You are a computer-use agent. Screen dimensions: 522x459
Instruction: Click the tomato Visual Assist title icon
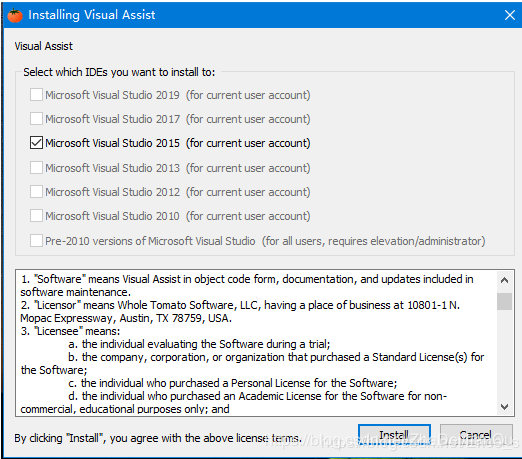[15, 15]
